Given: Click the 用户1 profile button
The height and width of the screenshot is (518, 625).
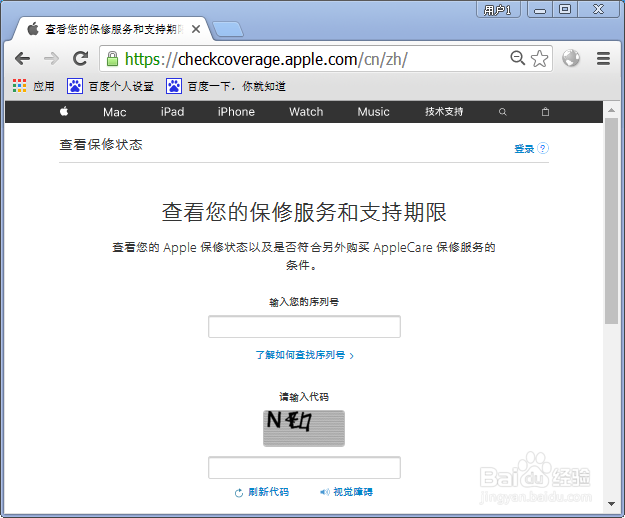Looking at the screenshot, I should [x=498, y=10].
